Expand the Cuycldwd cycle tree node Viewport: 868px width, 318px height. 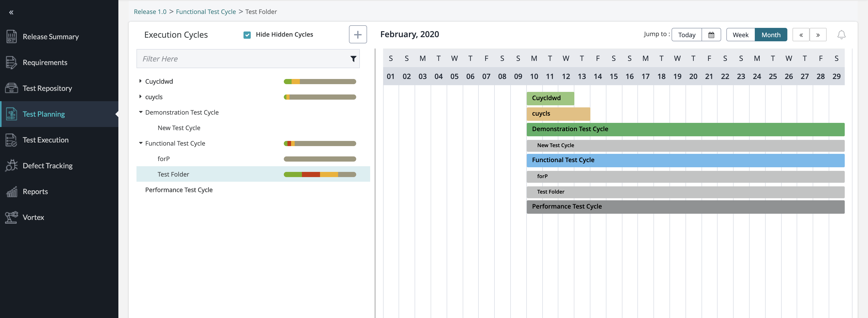click(x=141, y=81)
